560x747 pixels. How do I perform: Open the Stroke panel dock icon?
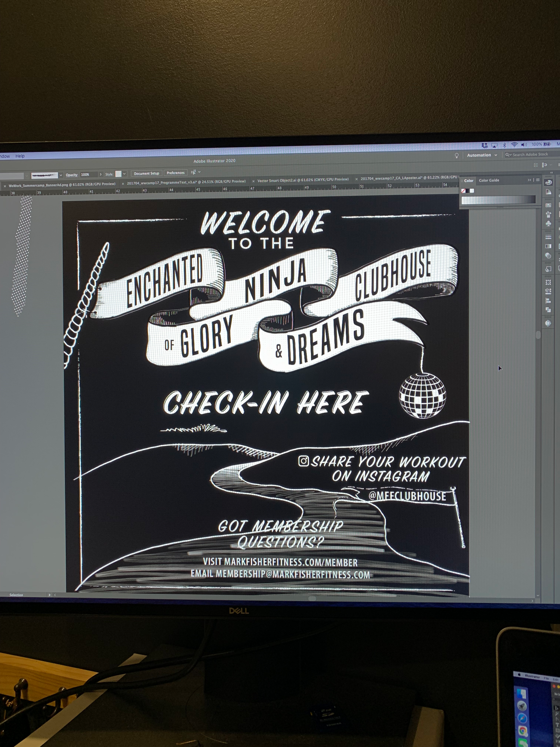pyautogui.click(x=549, y=237)
